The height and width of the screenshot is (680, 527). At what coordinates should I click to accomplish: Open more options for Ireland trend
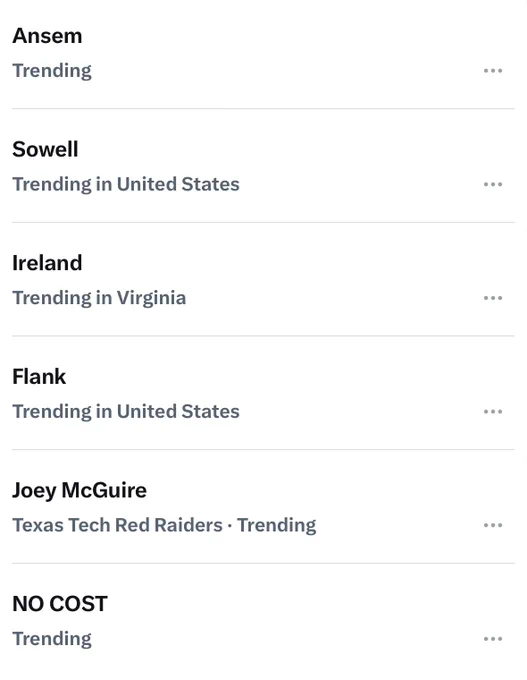(493, 298)
